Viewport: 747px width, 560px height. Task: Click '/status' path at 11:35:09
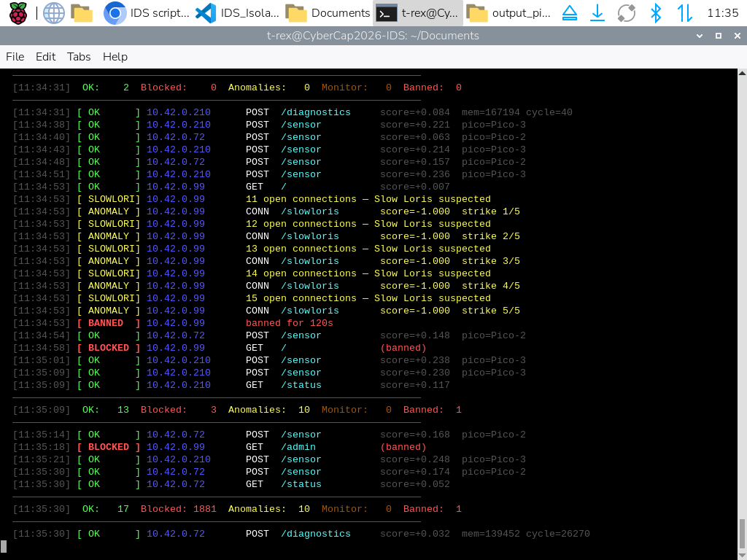[301, 385]
